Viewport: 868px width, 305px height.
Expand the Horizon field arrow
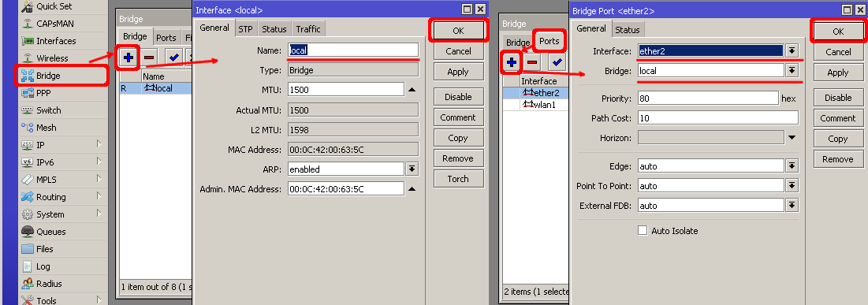[792, 137]
